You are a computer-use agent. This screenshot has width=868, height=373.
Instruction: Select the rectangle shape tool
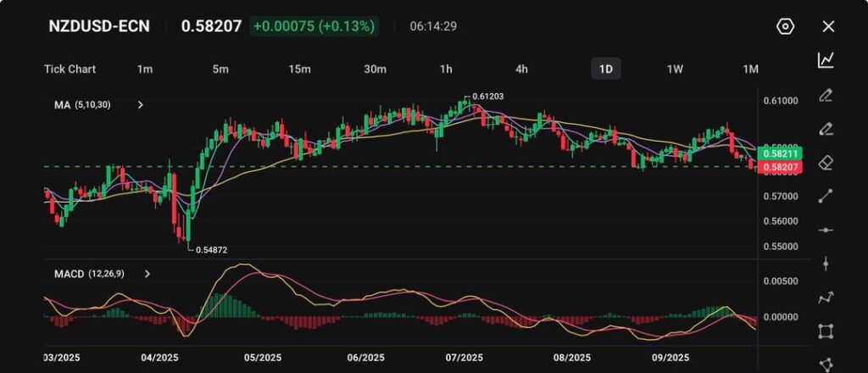tap(826, 331)
